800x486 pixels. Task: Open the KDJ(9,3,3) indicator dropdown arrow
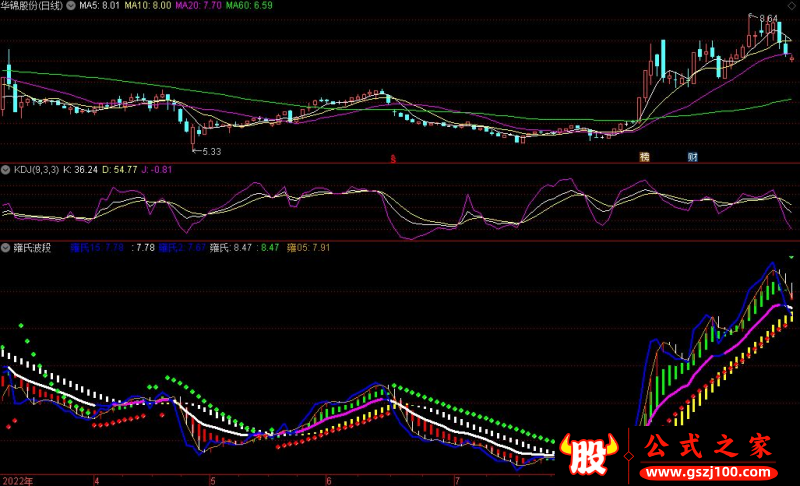[6, 170]
